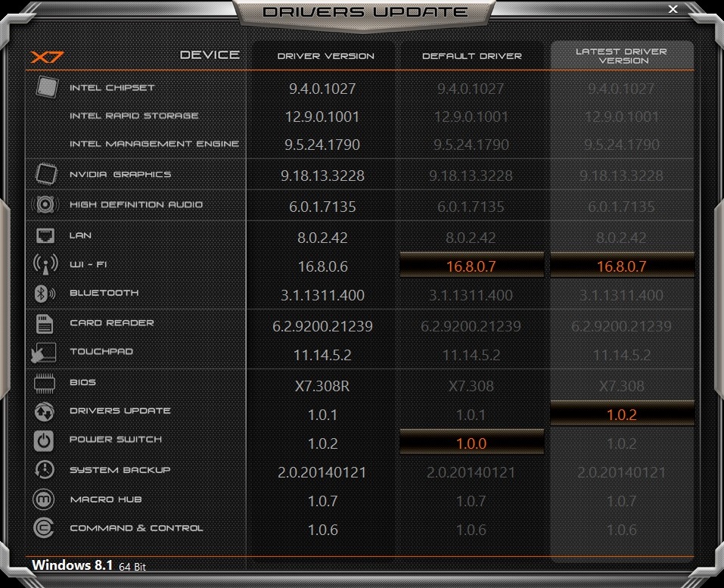This screenshot has width=724, height=588.
Task: Click the LAN ethernet port icon
Action: (x=45, y=235)
